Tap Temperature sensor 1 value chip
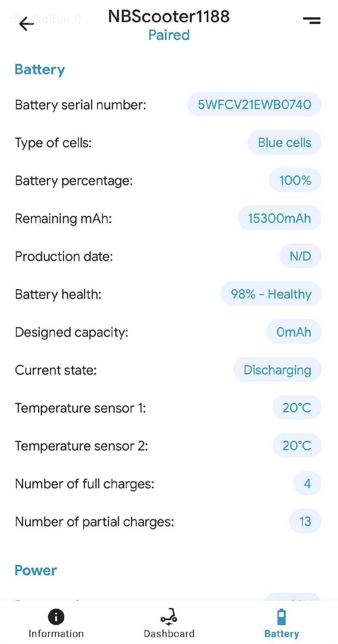338x644 pixels. [x=297, y=408]
